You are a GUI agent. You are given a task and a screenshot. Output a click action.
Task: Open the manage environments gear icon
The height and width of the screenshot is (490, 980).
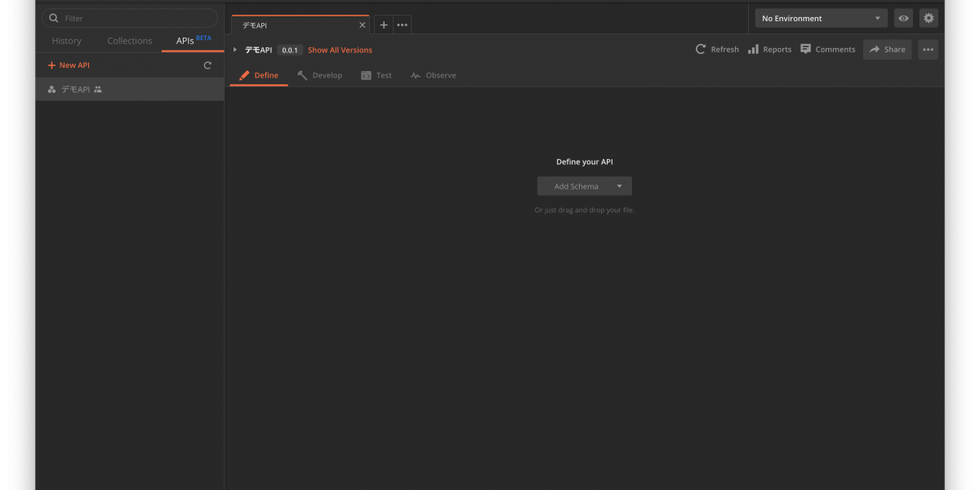pyautogui.click(x=929, y=18)
